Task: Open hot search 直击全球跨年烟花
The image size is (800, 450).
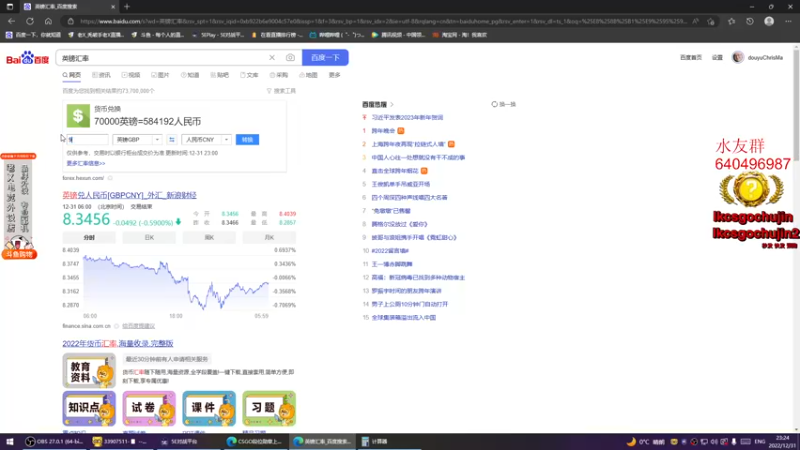Action: pos(394,171)
